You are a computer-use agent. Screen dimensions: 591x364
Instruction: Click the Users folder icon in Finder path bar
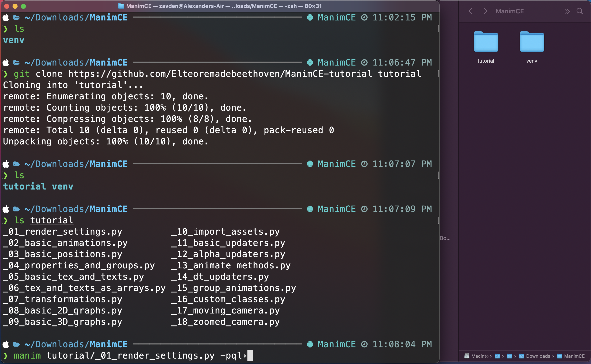(497, 356)
